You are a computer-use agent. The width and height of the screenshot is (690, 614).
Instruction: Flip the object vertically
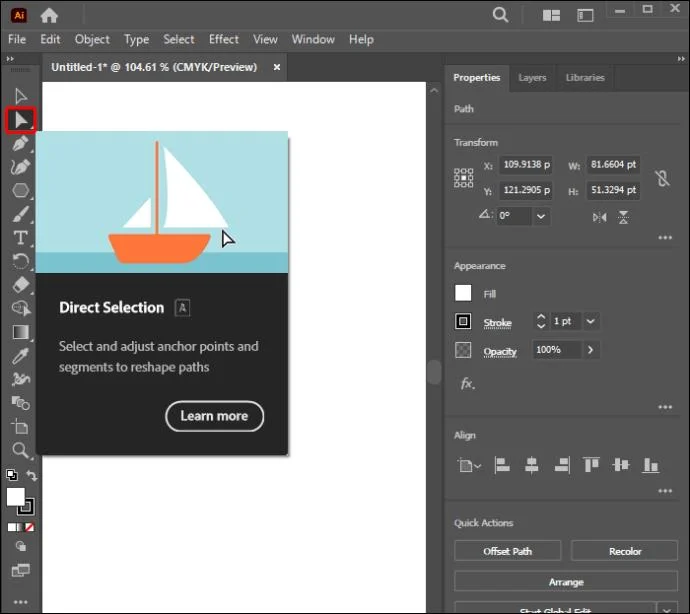[624, 217]
